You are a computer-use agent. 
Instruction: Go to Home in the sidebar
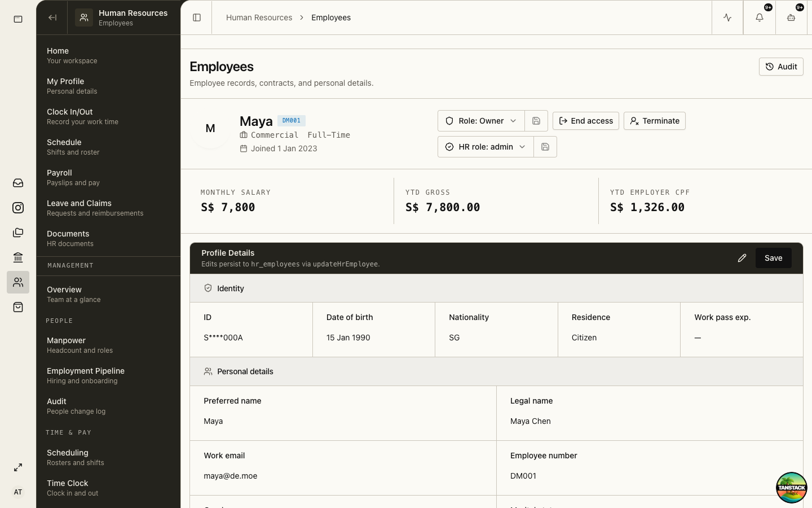point(108,55)
